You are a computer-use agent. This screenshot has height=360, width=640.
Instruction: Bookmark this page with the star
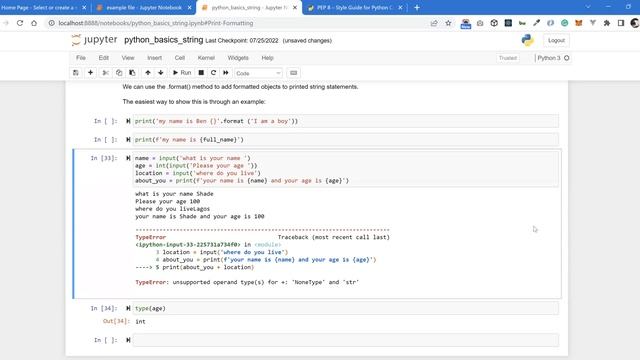click(x=448, y=23)
